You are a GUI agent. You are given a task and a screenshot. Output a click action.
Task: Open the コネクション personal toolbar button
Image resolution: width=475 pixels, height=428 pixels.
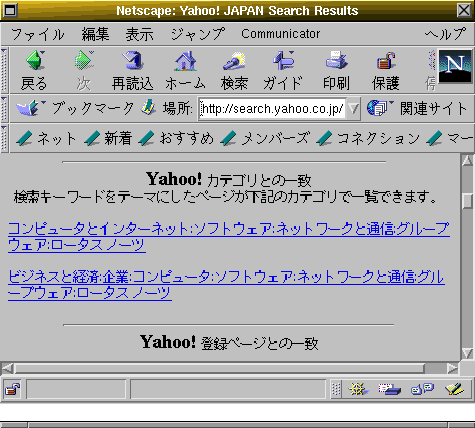pyautogui.click(x=368, y=138)
